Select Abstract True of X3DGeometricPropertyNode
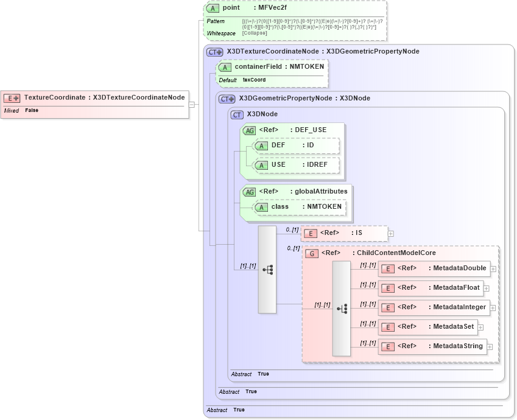The height and width of the screenshot is (420, 517). (237, 391)
